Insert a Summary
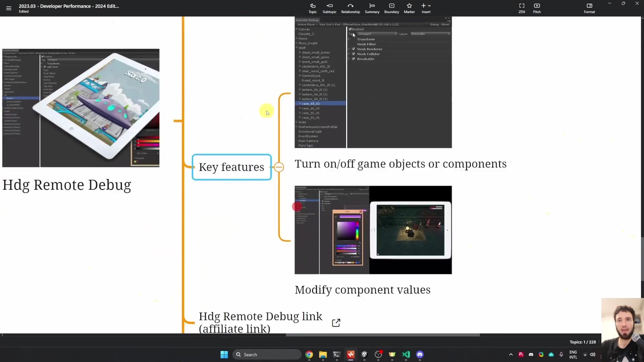644x362 pixels. pos(372,8)
